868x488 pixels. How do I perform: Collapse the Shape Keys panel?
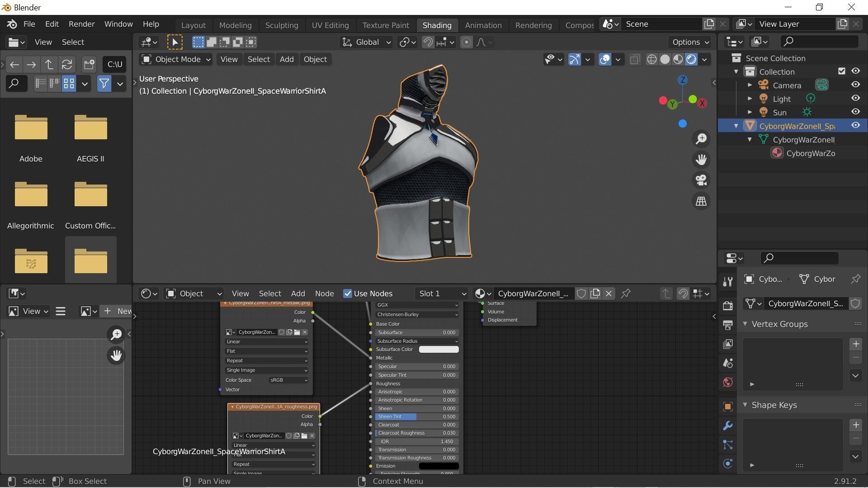click(x=745, y=405)
